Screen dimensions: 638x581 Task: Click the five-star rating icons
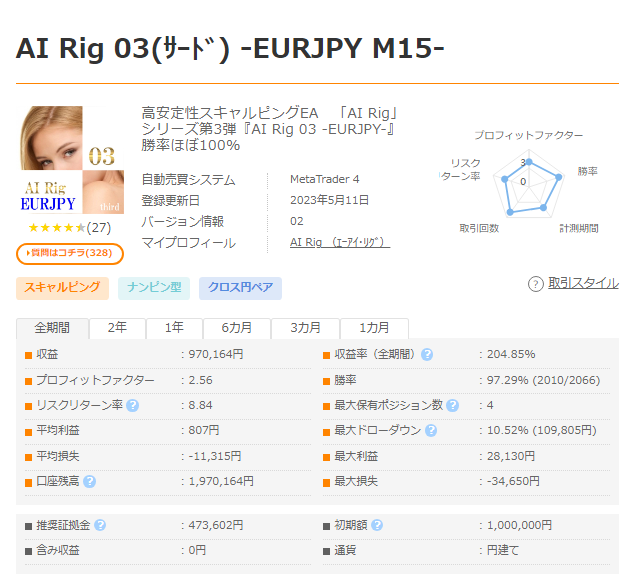point(57,228)
